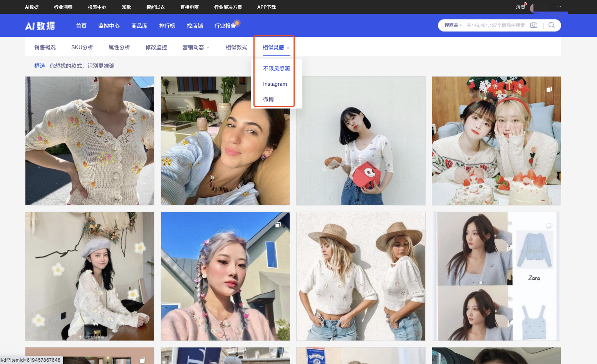The image size is (597, 364).
Task: Open photo of girl with purple braids
Action: [225, 276]
